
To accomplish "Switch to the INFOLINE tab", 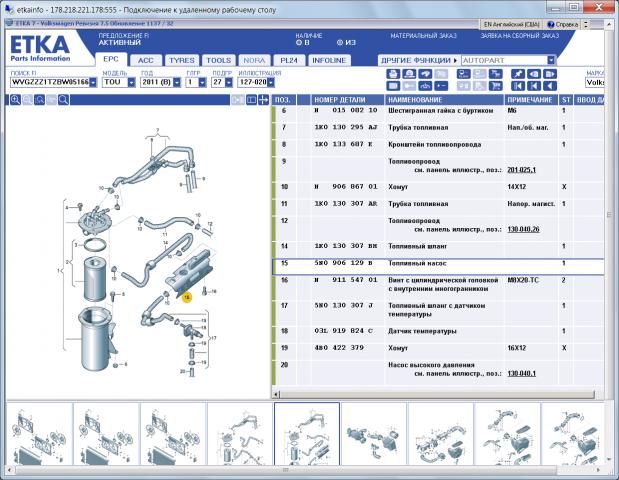I will click(x=329, y=60).
